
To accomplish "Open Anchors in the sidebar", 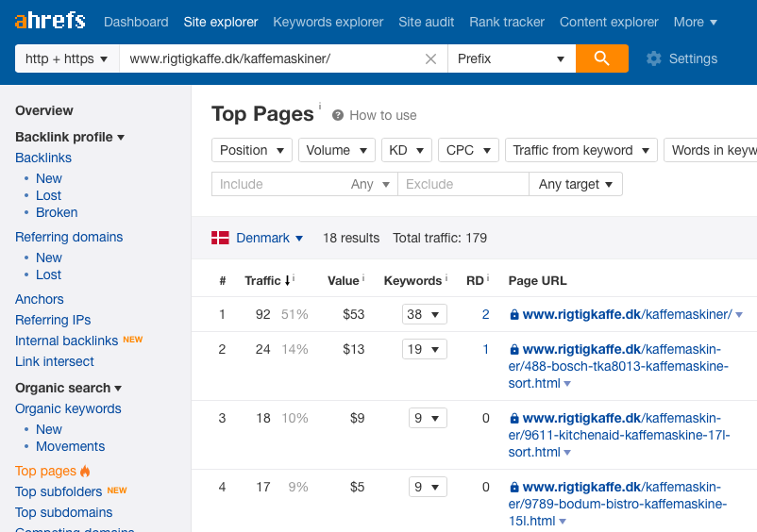I will [39, 299].
